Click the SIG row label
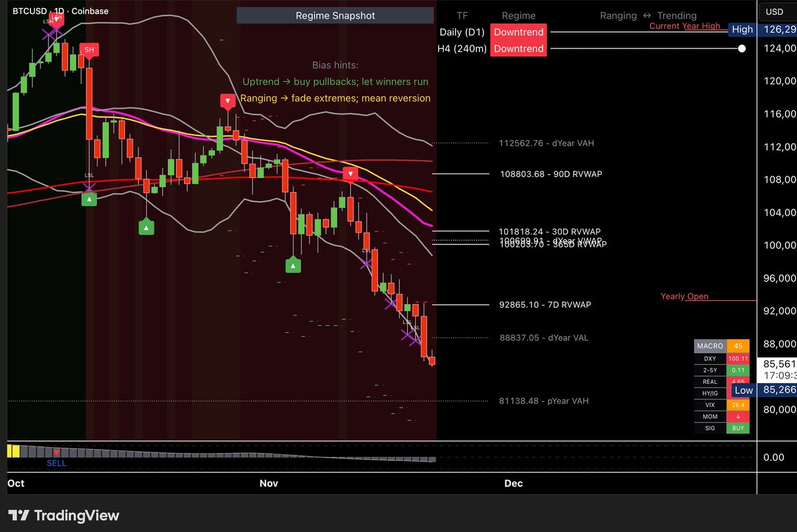 click(710, 428)
